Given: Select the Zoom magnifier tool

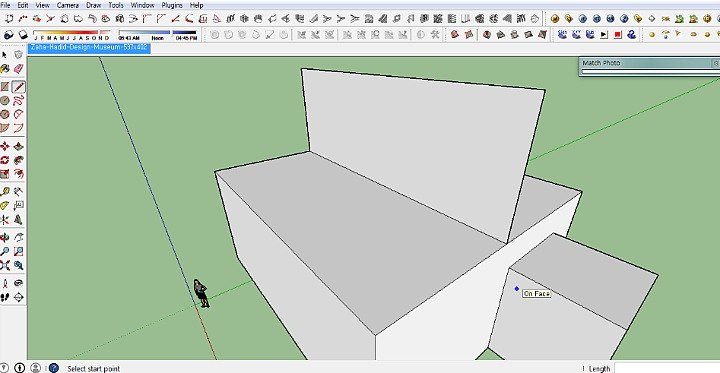Looking at the screenshot, I should click(x=5, y=251).
